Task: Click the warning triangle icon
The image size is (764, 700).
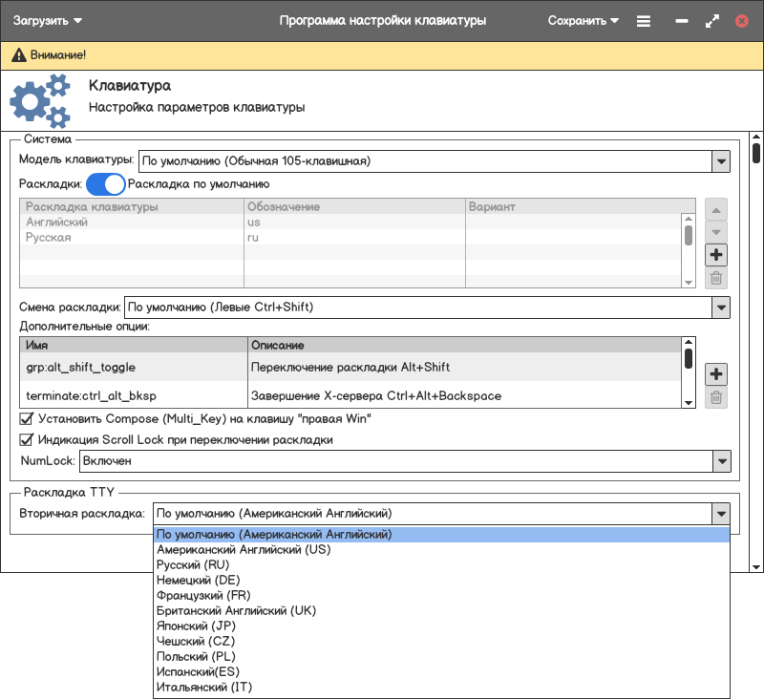Action: (x=19, y=55)
